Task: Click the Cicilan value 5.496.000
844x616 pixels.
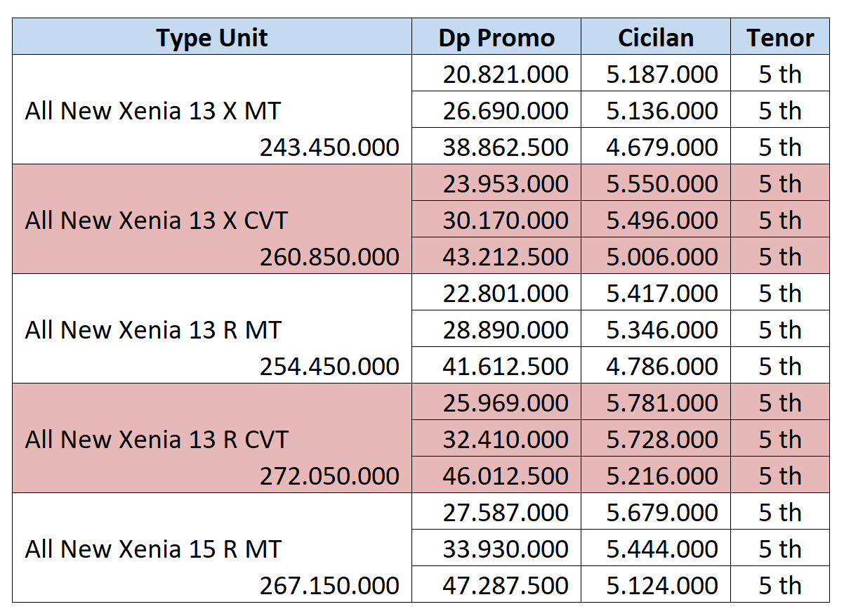Action: click(662, 221)
